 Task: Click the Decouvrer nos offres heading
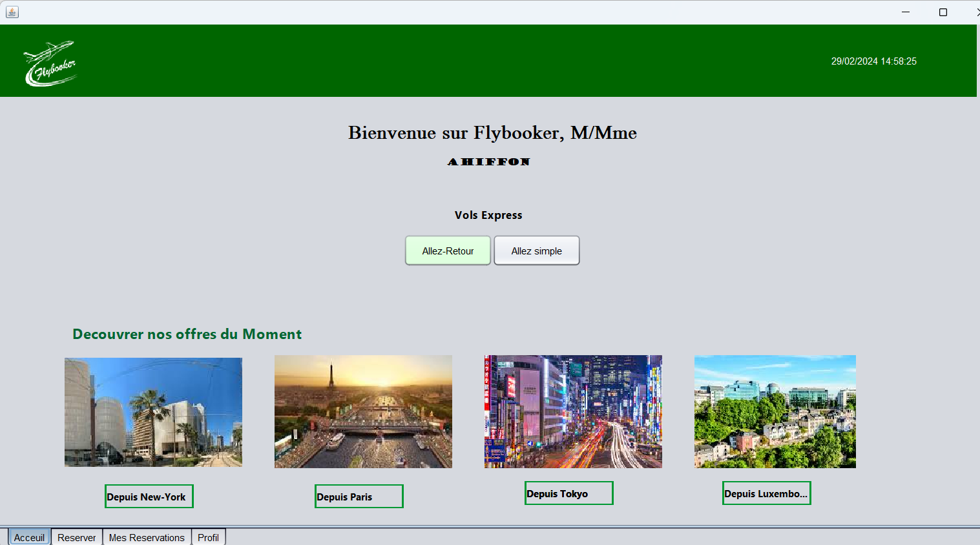tap(187, 334)
